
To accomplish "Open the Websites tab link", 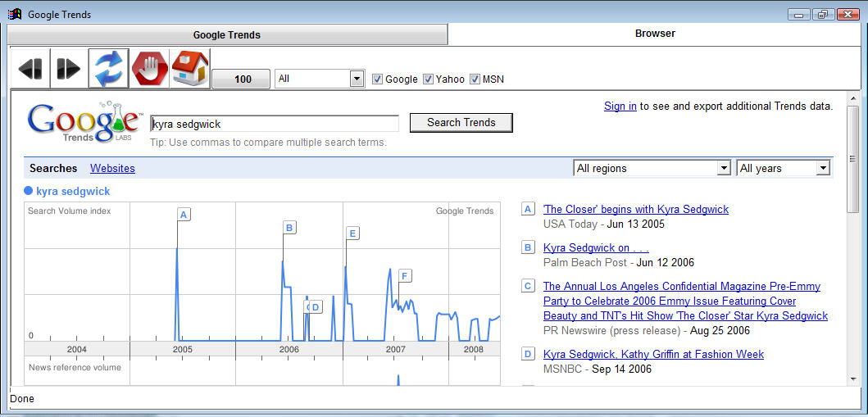I will (x=112, y=168).
